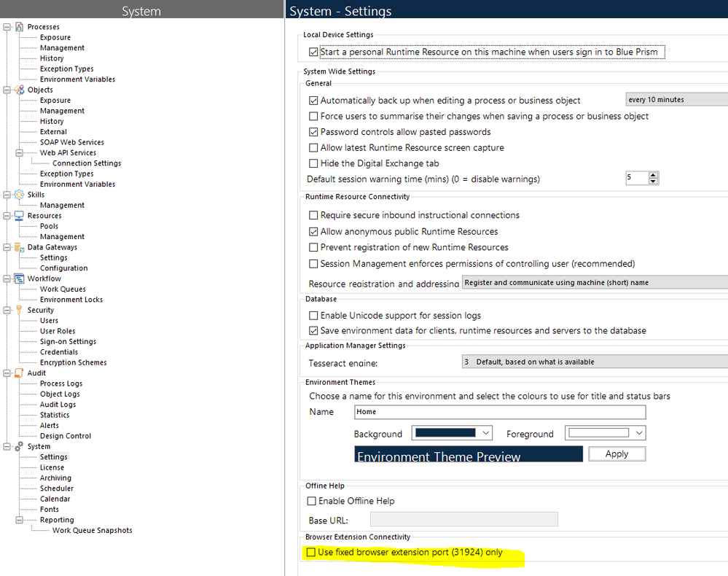Open the backup interval dropdown
728x576 pixels.
pos(677,99)
